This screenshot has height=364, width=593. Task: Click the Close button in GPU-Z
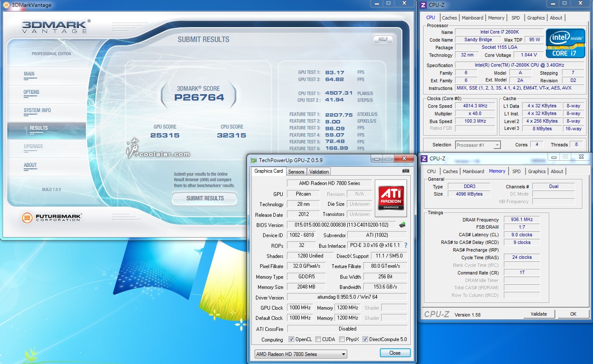[x=395, y=353]
